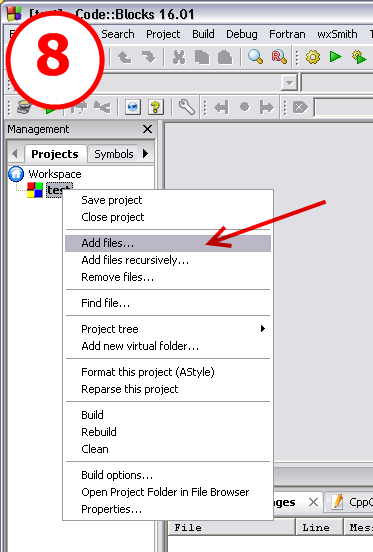Open the toolbar combo box dropdown

[290, 83]
